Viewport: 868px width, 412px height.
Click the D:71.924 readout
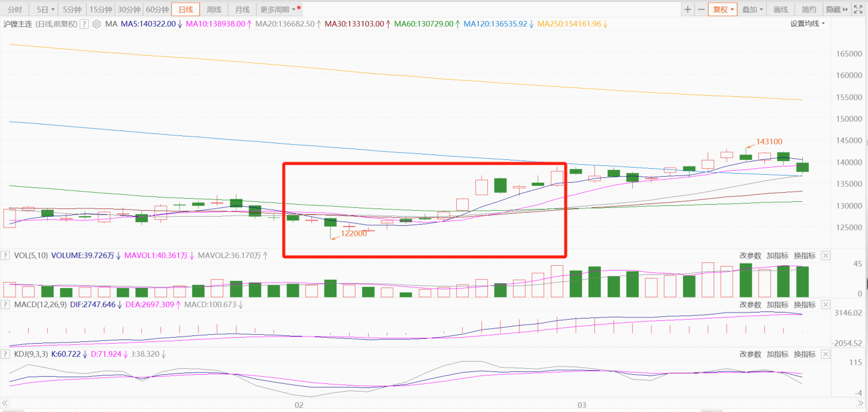tap(106, 355)
